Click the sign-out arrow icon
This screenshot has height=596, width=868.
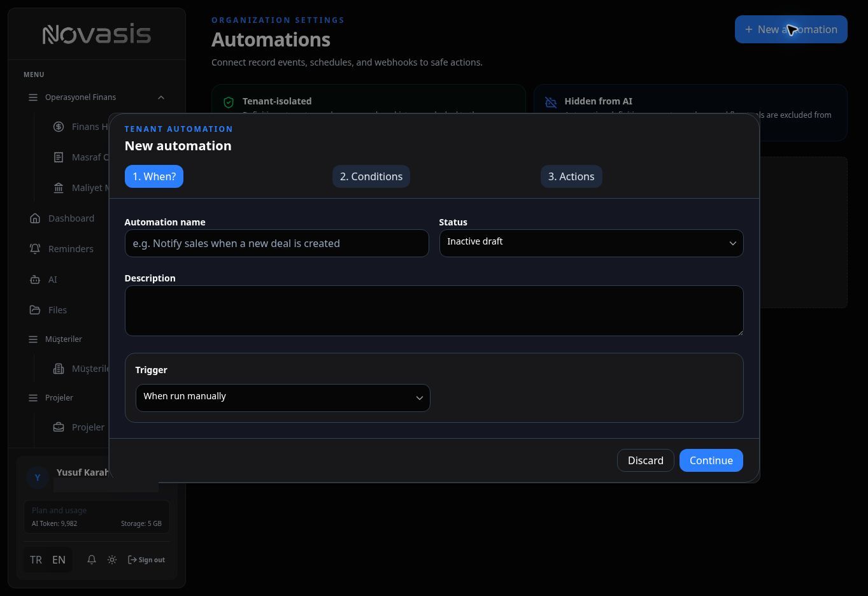[132, 560]
